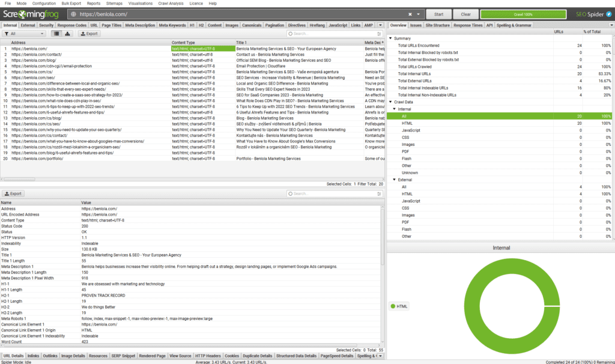Export the upper crawl table

pos(89,34)
